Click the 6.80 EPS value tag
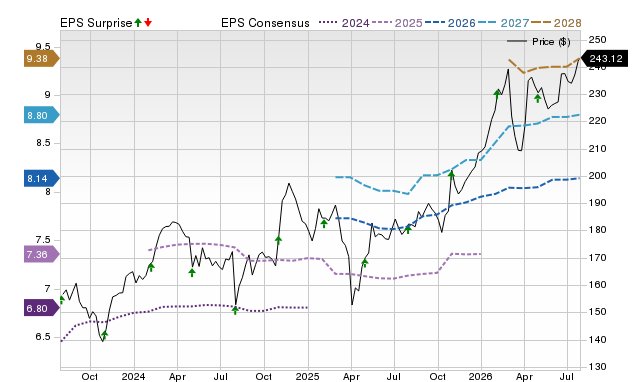Screen dimensions: 640x382 coord(42,309)
